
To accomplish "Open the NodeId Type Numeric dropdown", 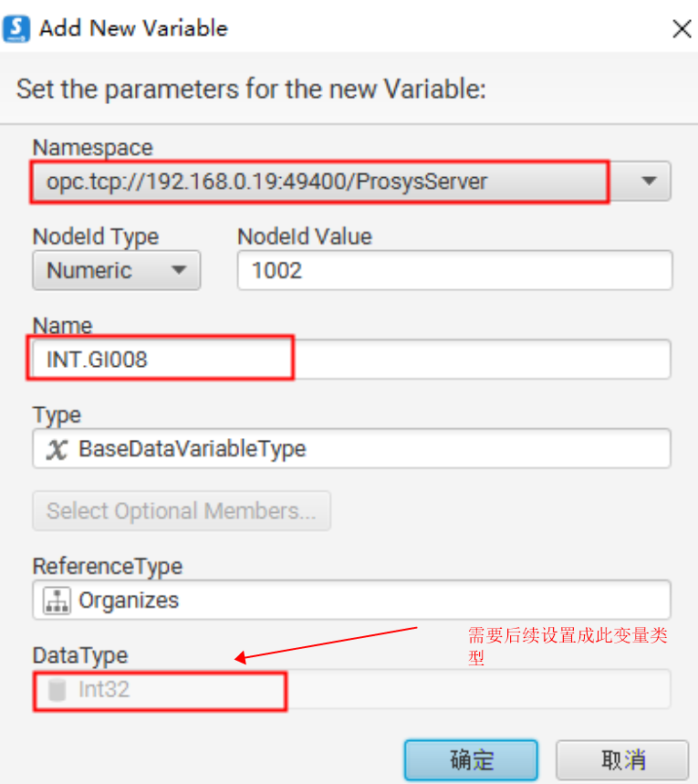I will click(116, 270).
